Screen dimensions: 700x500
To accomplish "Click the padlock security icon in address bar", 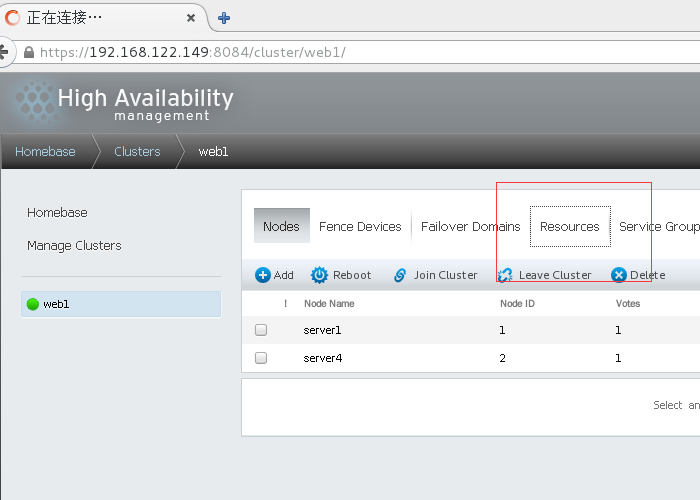I will 29,52.
